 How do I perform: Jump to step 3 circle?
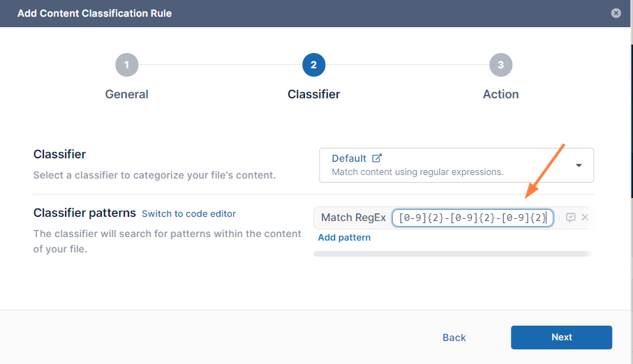(x=500, y=65)
